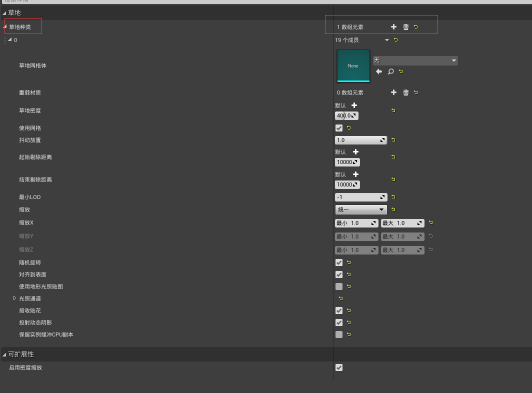Collapse the 可扩展性 section
The image size is (532, 393).
point(4,354)
